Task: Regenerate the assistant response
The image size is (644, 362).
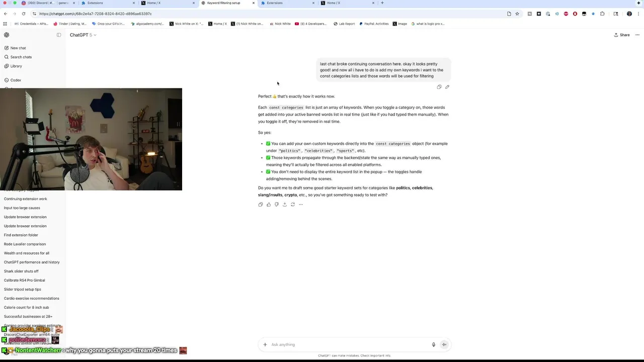Action: 293,205
